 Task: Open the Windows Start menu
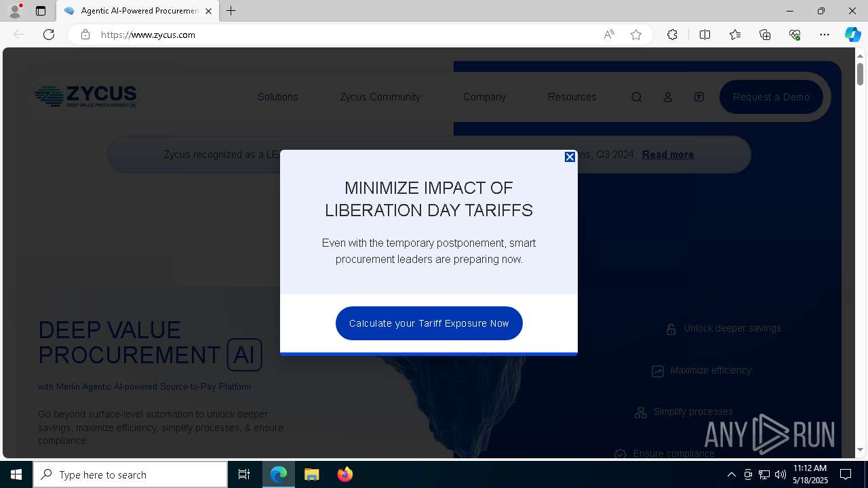[16, 474]
